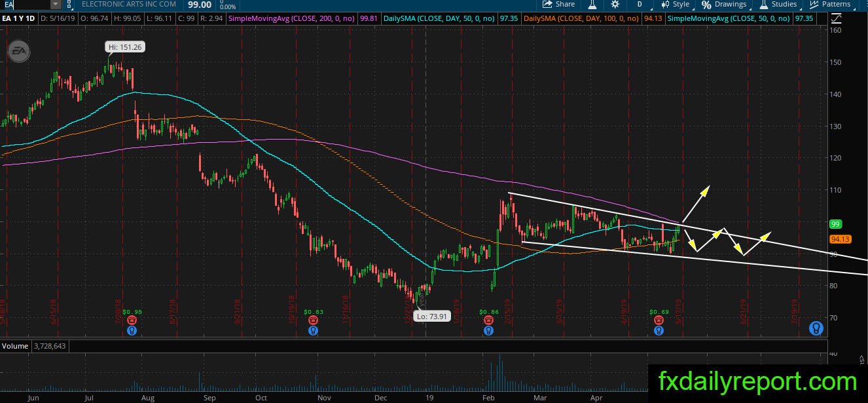Open the Style menu
The image size is (868, 403).
coord(674,4)
